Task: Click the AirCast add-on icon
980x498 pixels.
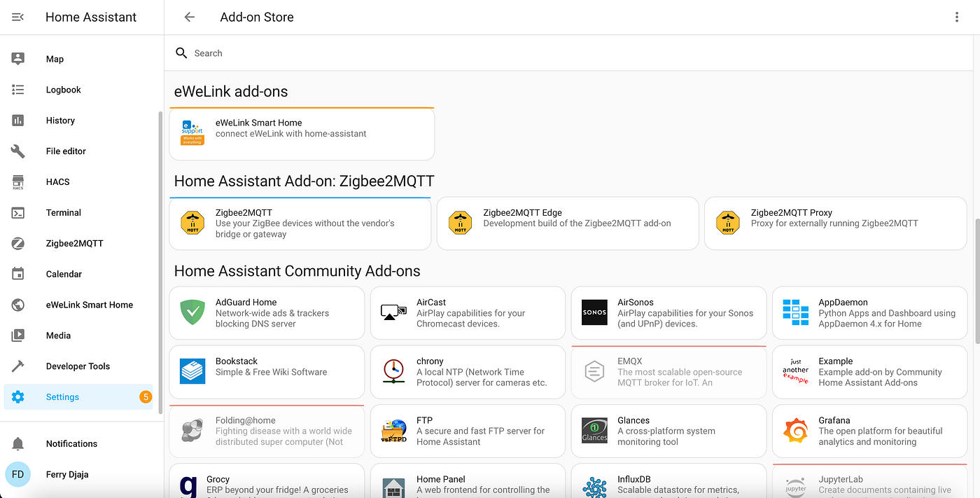Action: tap(393, 312)
